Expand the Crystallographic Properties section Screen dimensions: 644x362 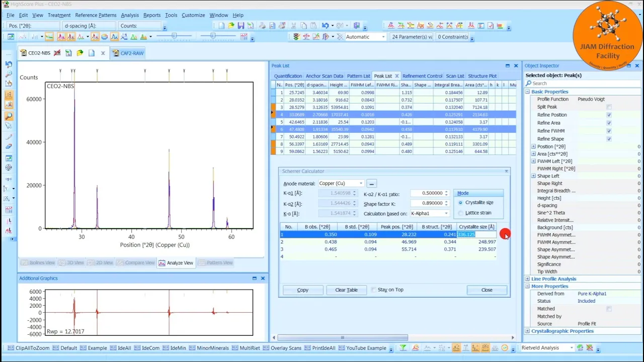coord(527,331)
